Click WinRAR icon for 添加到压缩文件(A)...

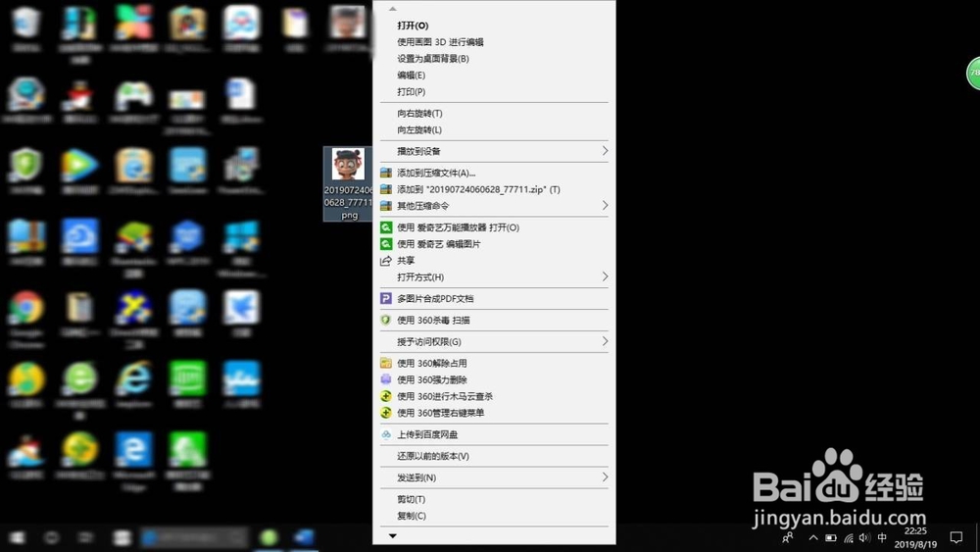coord(386,173)
